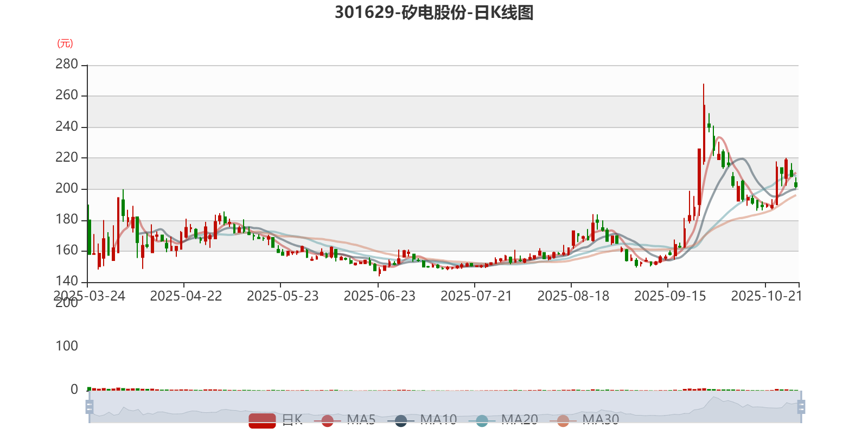Click the chart title 301629-矽电股份-日K线图
The height and width of the screenshot is (434, 868).
tap(434, 12)
